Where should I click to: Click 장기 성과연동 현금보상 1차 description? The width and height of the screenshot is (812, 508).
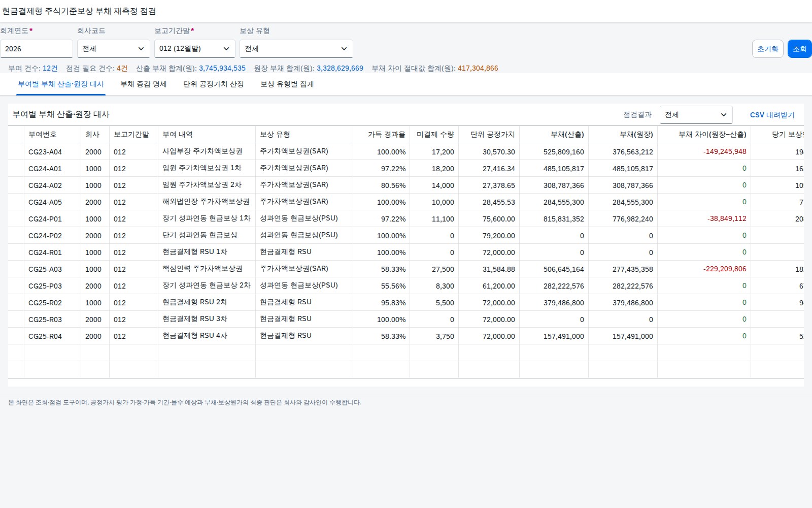coord(207,218)
